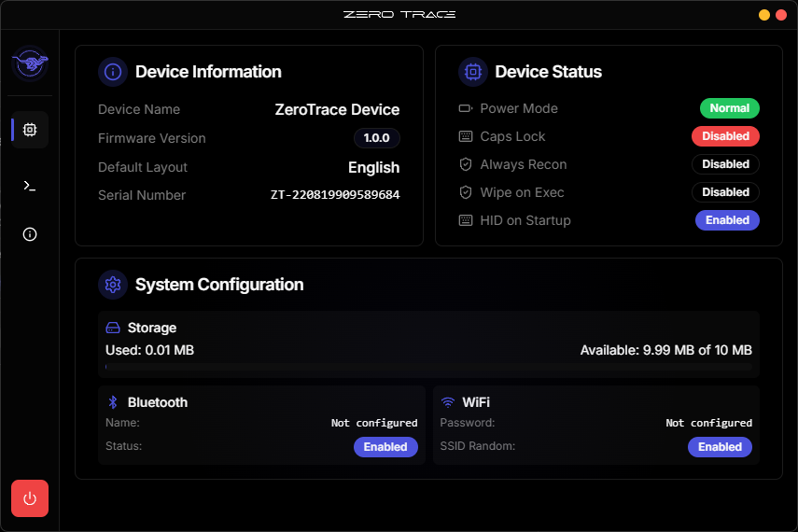This screenshot has height=532, width=798.
Task: Click the Bluetooth symbol icon
Action: click(113, 402)
